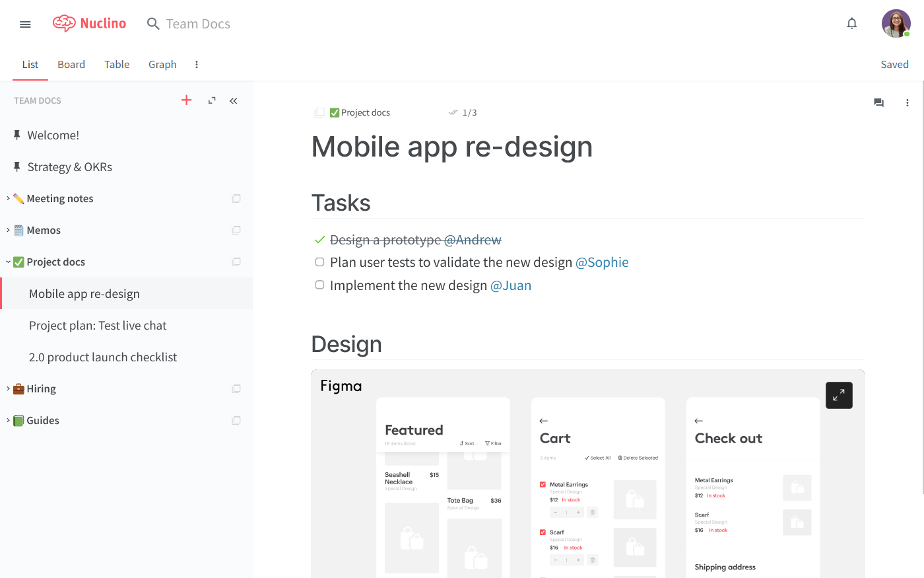Collapse the Project docs collection

click(8, 262)
